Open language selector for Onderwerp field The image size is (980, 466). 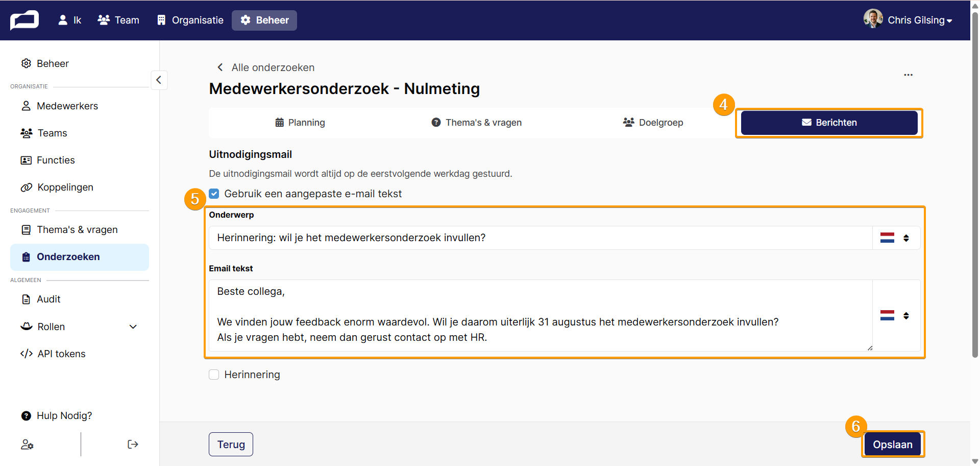896,238
